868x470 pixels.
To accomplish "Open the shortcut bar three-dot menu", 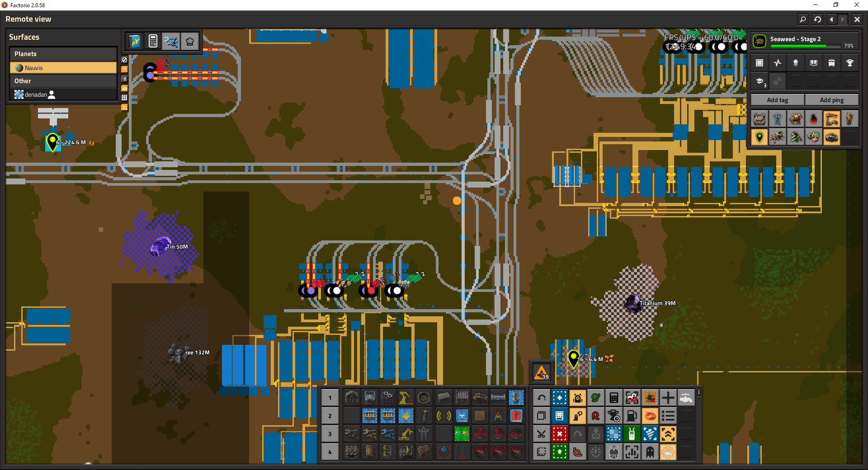I will coord(699,393).
